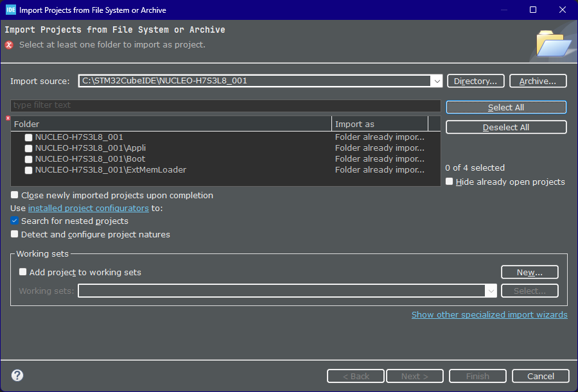The width and height of the screenshot is (578, 392).
Task: Click the IDE application icon in the title bar
Action: (11, 10)
